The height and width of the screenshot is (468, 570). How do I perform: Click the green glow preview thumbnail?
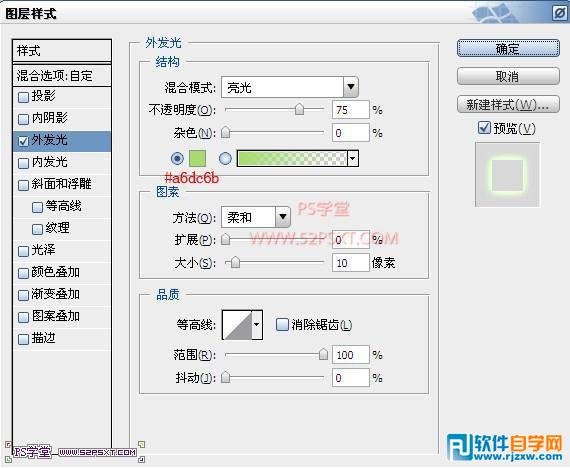[x=507, y=175]
